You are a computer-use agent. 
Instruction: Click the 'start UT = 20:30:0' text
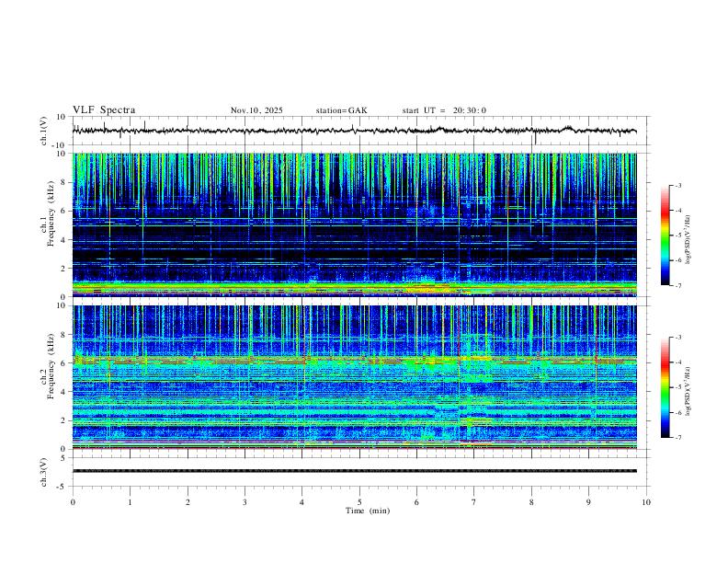tap(444, 110)
